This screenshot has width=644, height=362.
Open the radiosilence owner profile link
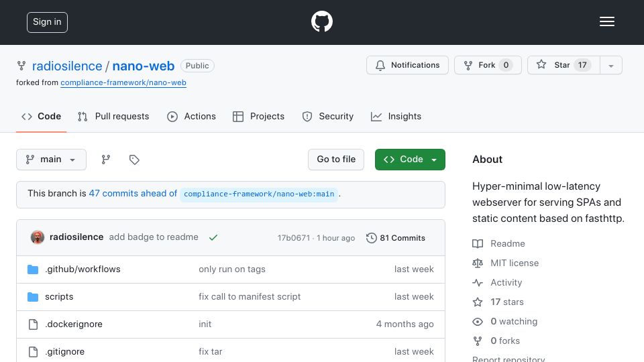coord(67,66)
